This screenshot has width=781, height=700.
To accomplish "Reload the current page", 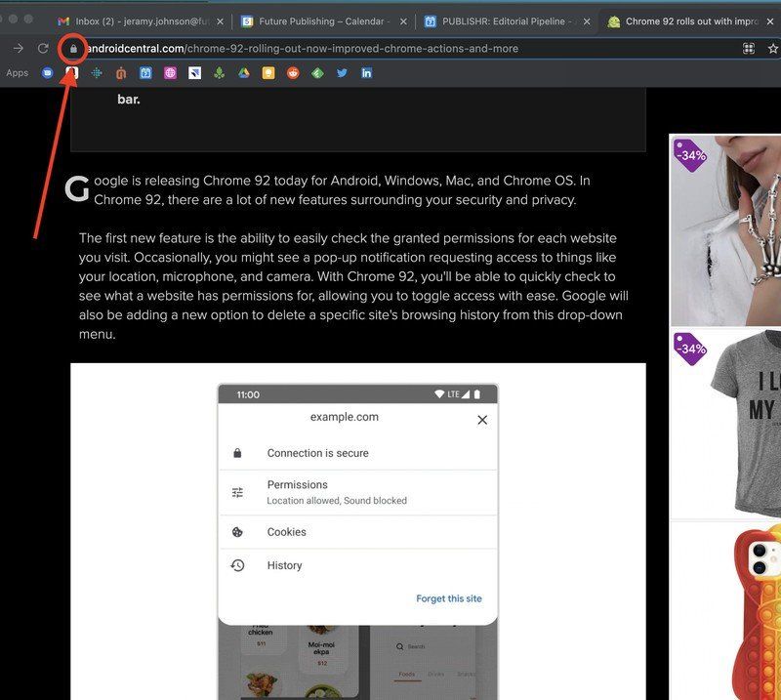I will [43, 47].
